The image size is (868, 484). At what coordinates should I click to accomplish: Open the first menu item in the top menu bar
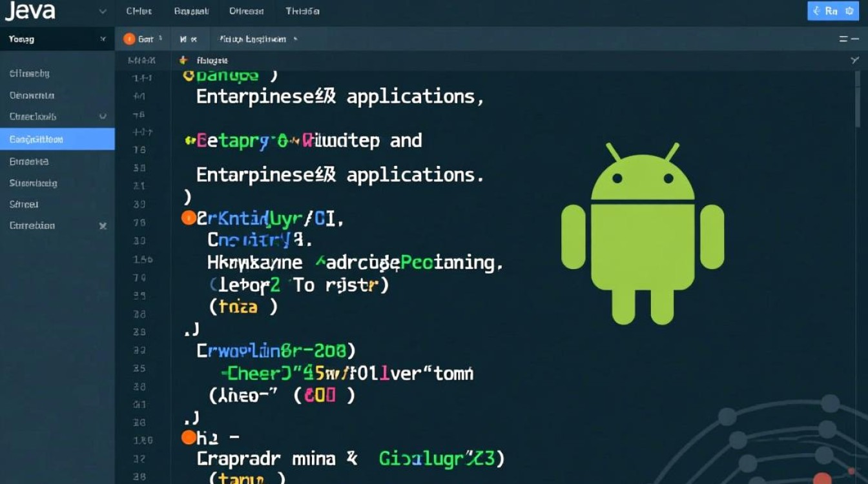click(x=138, y=11)
